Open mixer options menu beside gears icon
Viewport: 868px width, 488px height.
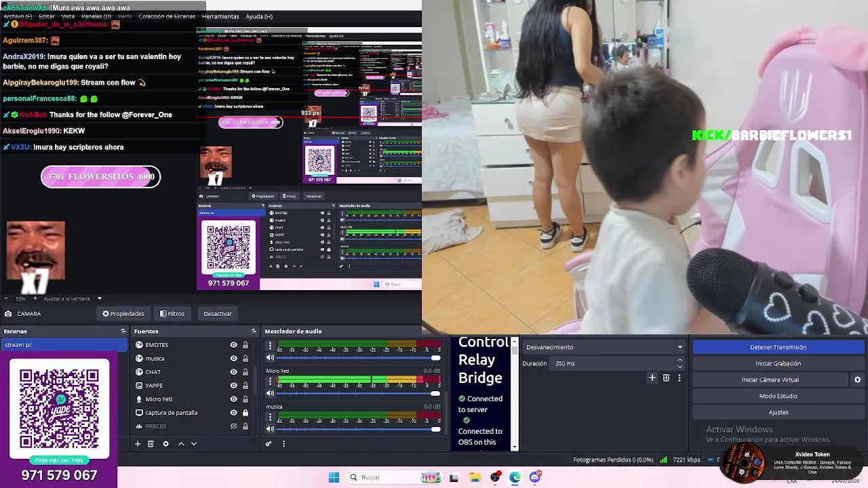tap(283, 444)
